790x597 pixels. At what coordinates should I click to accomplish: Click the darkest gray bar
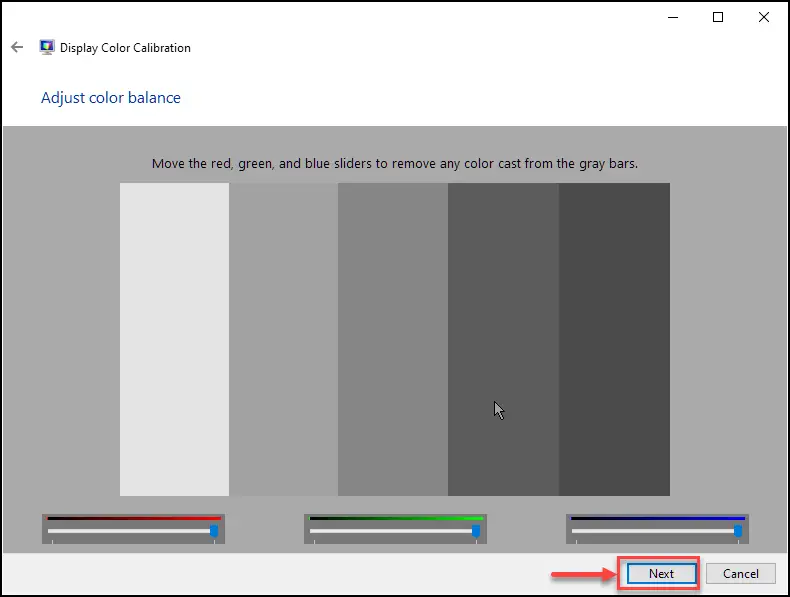coord(614,339)
